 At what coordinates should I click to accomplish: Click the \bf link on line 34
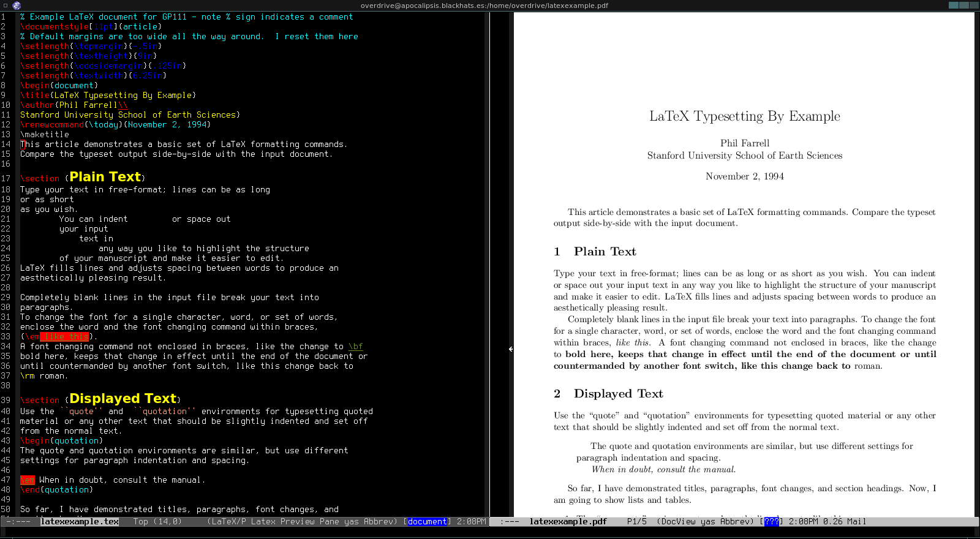(x=356, y=347)
